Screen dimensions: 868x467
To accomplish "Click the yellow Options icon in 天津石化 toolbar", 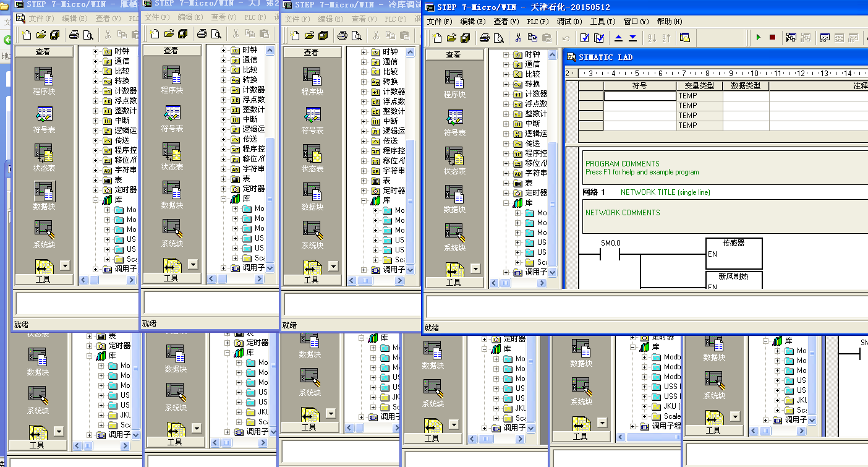I will tap(685, 38).
